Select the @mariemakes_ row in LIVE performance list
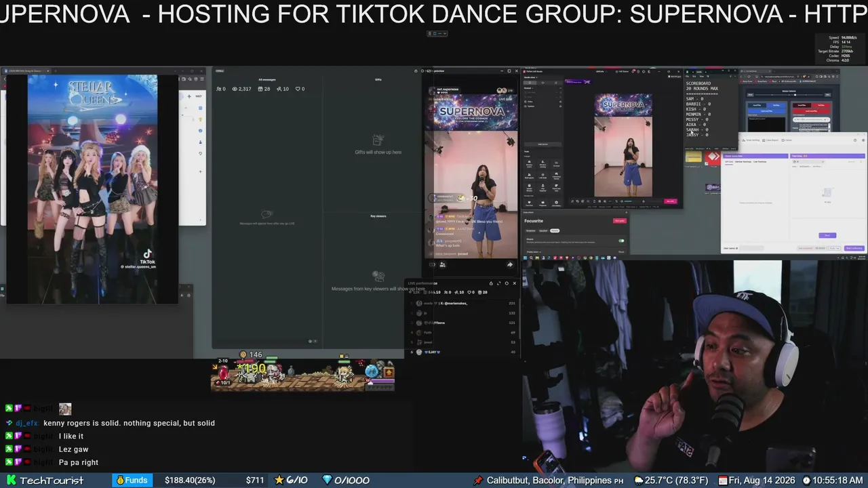Viewport: 868px width, 488px height. 463,303
